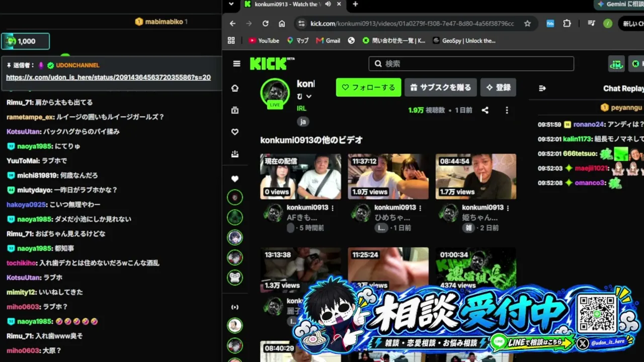The width and height of the screenshot is (644, 362).
Task: Click the サブスクを贈る gift button
Action: click(x=441, y=87)
